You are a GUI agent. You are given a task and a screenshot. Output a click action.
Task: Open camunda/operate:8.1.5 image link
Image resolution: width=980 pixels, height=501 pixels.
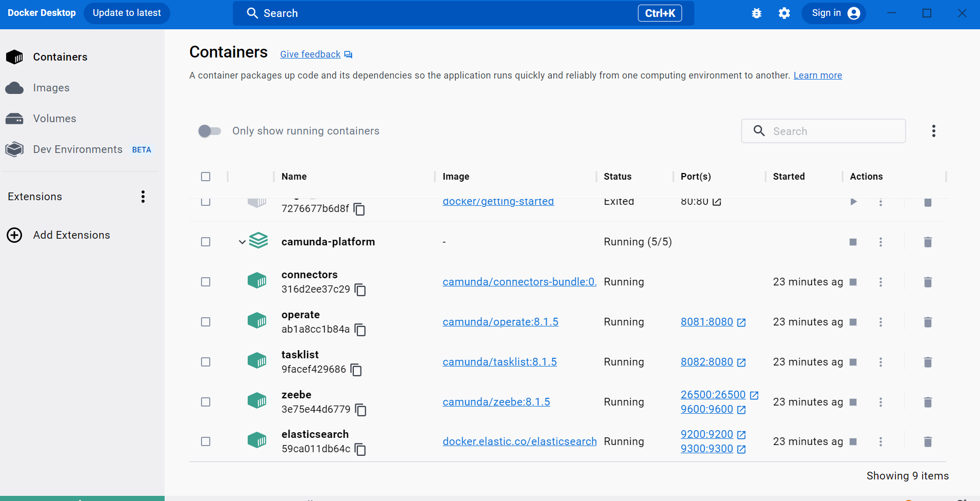[x=501, y=322]
